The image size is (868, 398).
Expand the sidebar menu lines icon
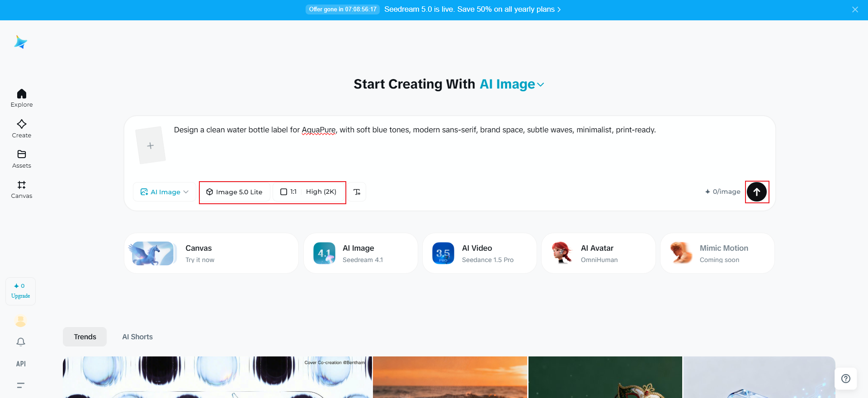click(21, 385)
